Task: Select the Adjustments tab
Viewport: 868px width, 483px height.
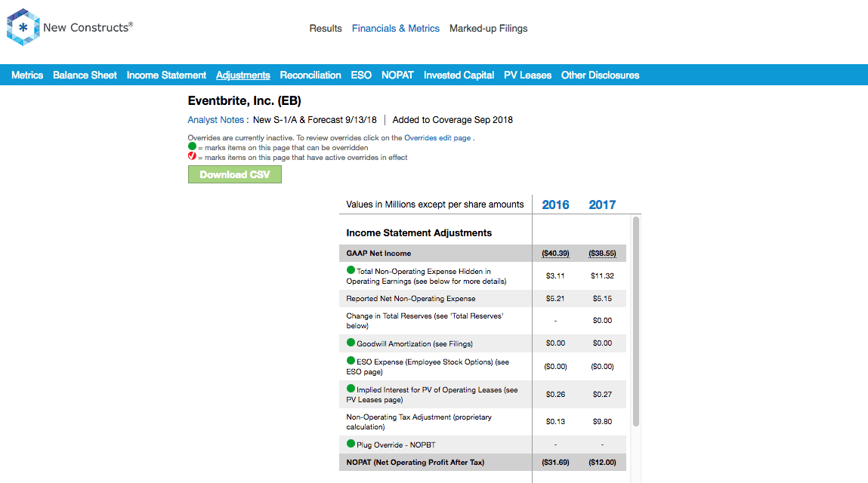Action: 243,75
